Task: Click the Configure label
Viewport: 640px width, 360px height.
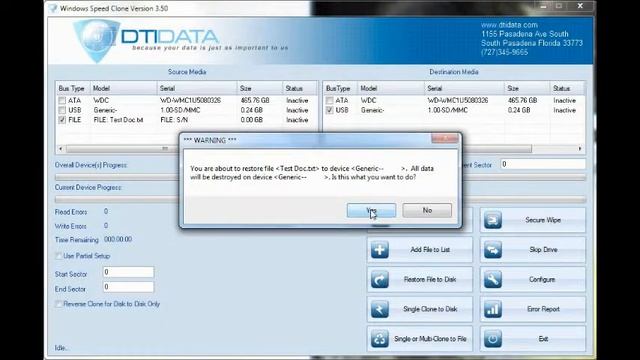Action: click(542, 280)
